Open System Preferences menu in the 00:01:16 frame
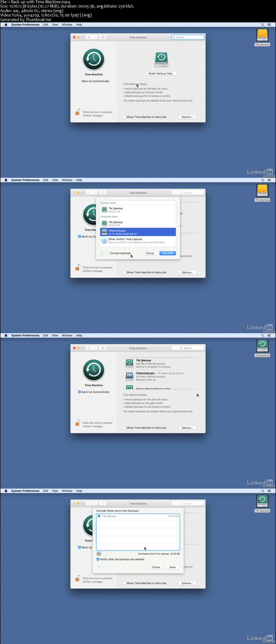 [25, 25]
